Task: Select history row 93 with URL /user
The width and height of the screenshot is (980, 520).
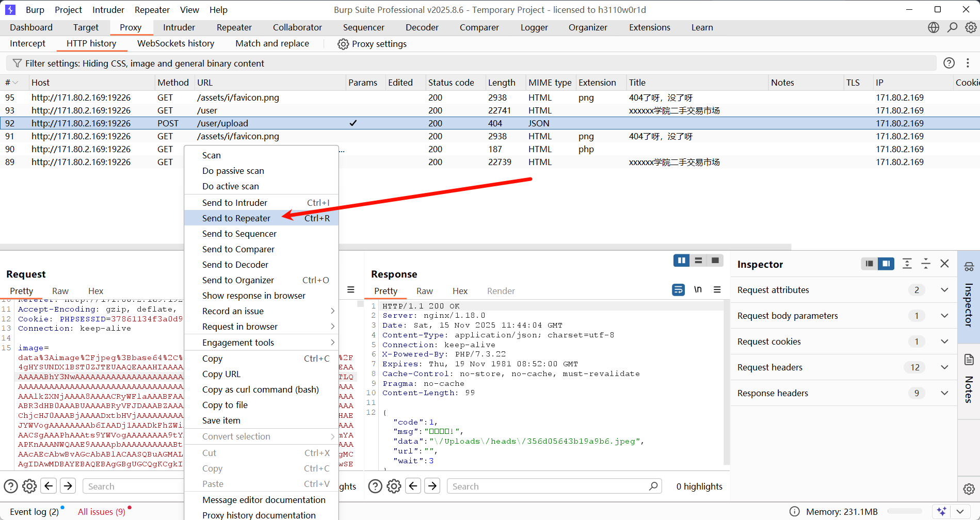Action: (x=490, y=110)
